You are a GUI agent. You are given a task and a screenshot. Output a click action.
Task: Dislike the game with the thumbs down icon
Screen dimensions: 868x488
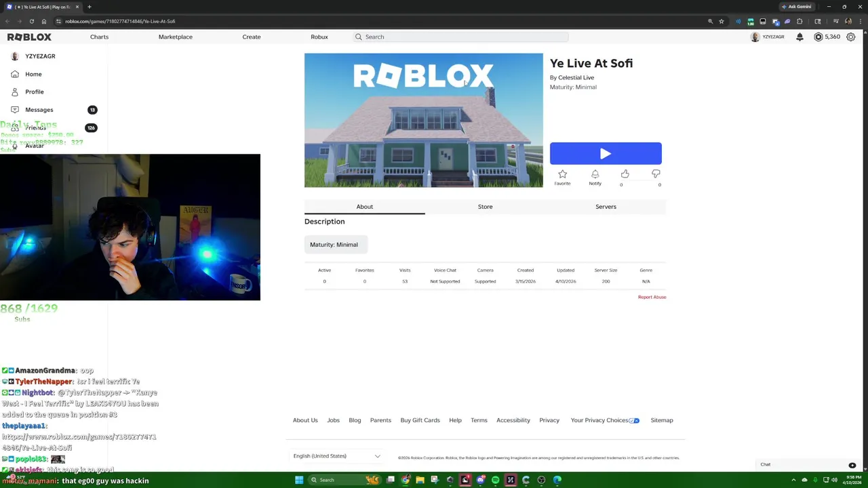[x=656, y=174]
